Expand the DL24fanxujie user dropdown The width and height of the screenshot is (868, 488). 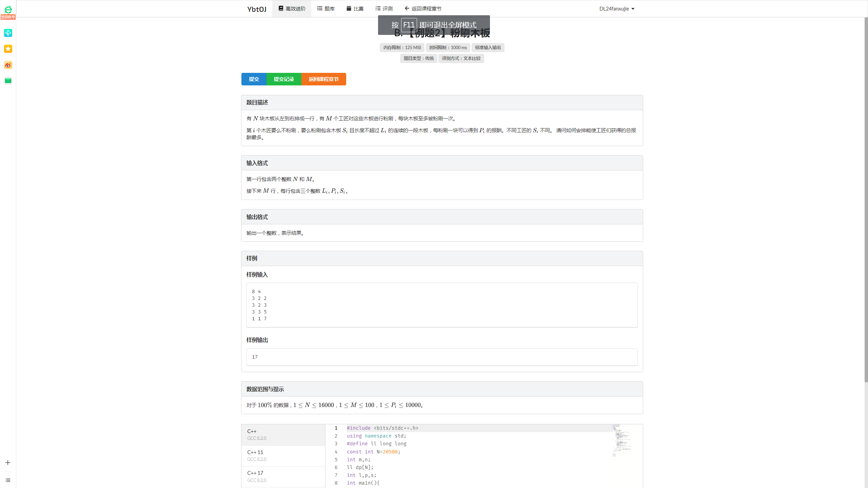pyautogui.click(x=616, y=9)
